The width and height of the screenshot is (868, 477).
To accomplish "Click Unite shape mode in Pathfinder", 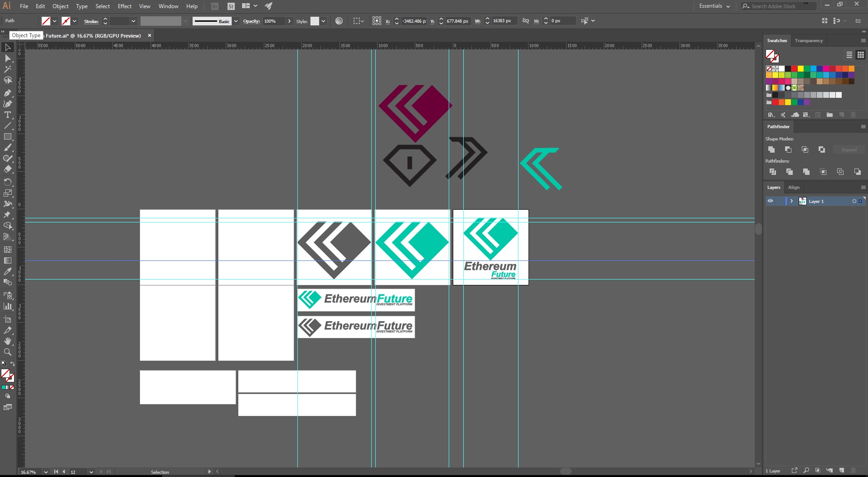I will (771, 149).
